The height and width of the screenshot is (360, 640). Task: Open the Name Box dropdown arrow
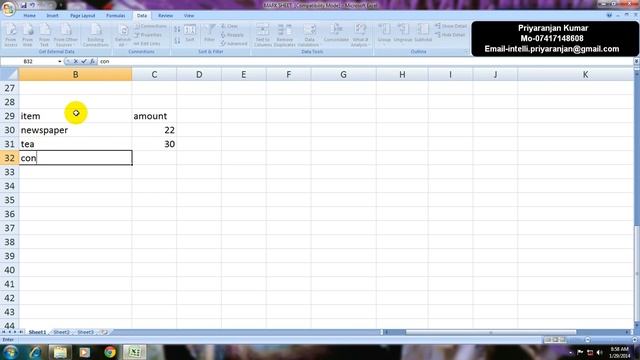click(60, 62)
